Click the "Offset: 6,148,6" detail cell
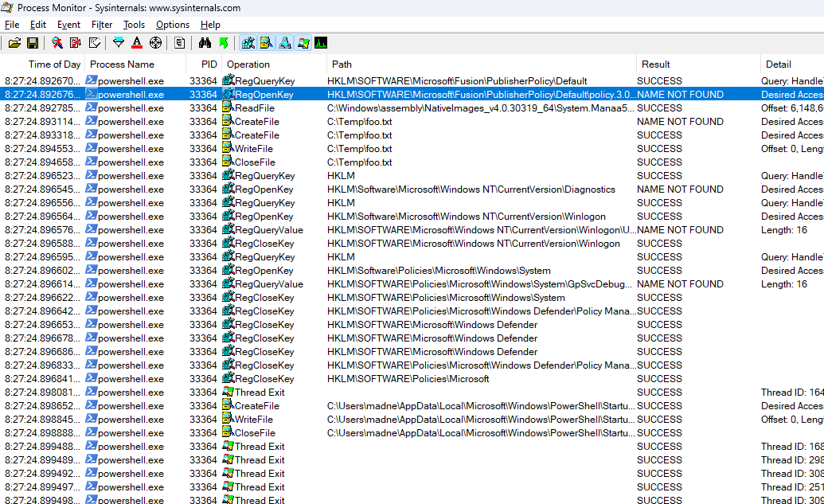 tap(792, 108)
